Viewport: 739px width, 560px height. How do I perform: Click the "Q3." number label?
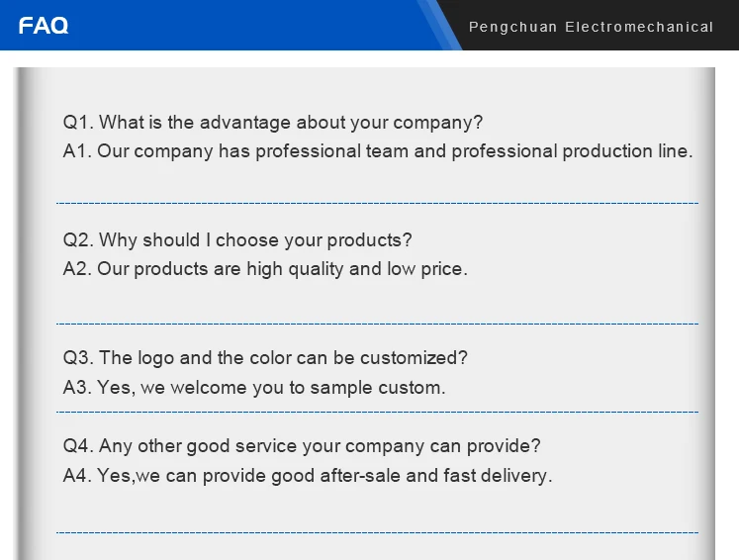pos(78,358)
